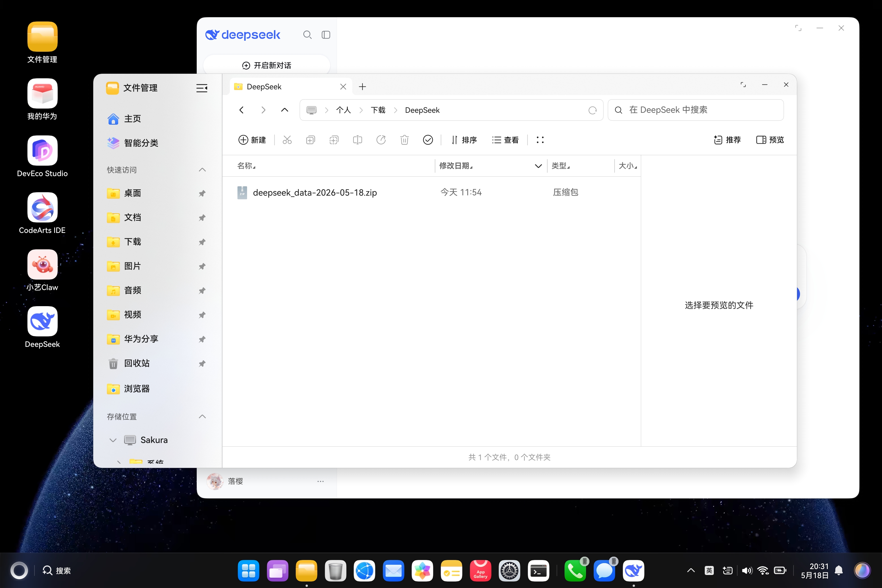Open 智能分类 in the sidebar
This screenshot has width=882, height=588.
point(157,143)
